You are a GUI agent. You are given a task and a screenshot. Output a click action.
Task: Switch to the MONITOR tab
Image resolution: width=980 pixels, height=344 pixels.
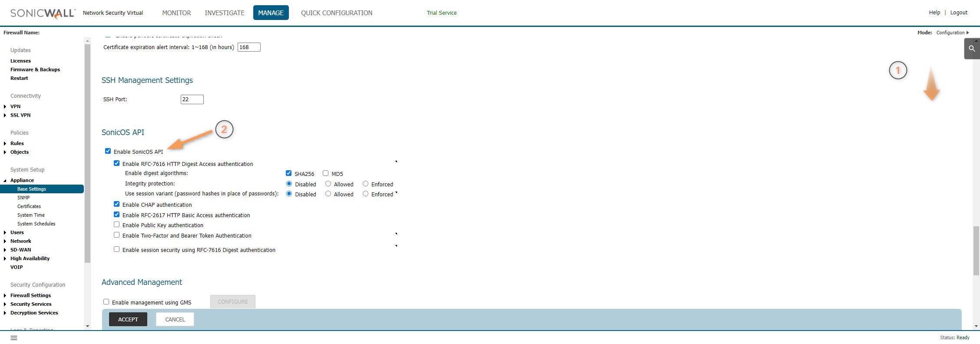176,13
